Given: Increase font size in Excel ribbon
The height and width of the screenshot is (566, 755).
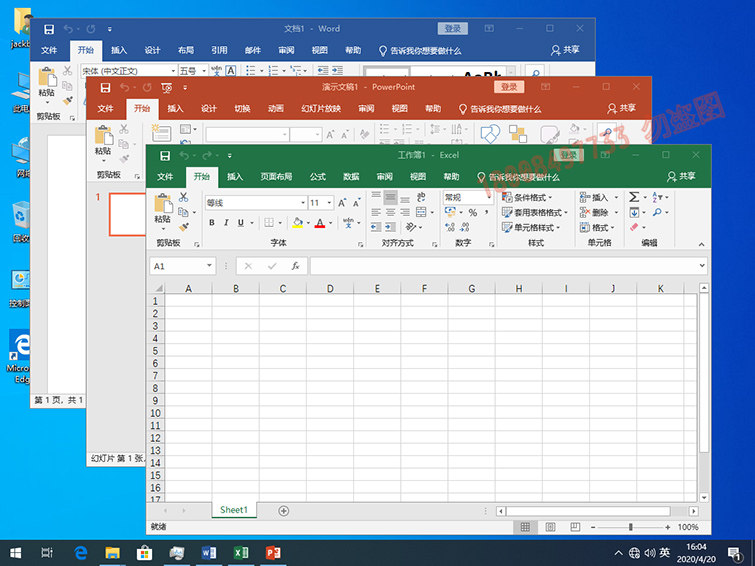Looking at the screenshot, I should tap(342, 203).
